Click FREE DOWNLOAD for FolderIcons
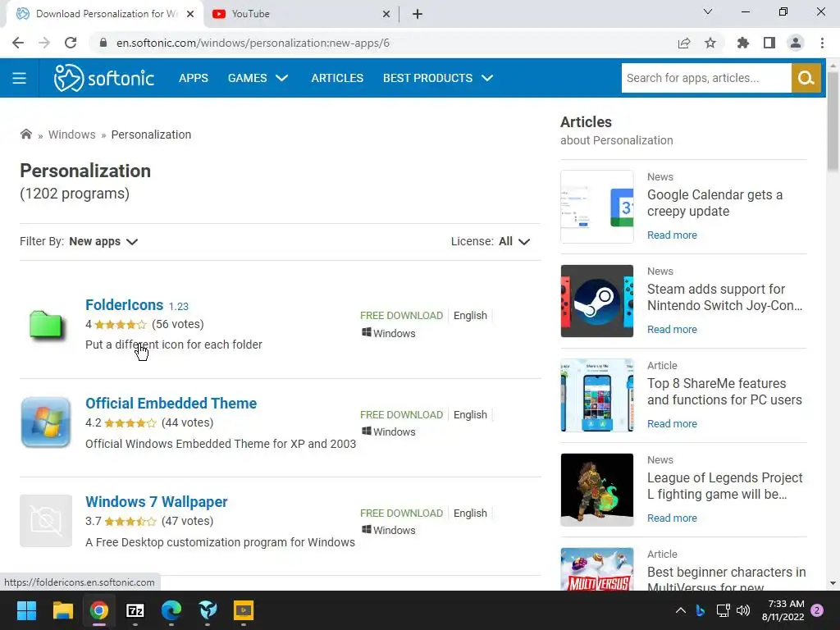Image resolution: width=840 pixels, height=630 pixels. [401, 316]
